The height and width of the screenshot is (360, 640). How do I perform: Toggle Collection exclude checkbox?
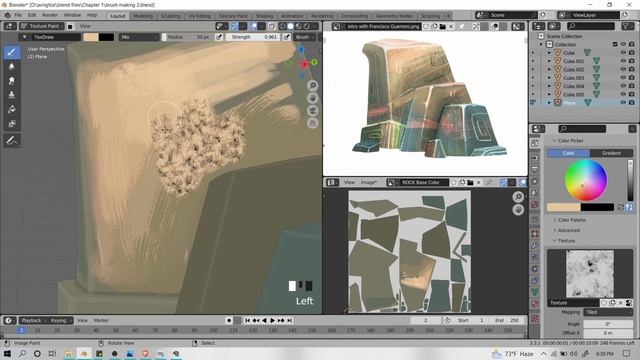tap(615, 44)
